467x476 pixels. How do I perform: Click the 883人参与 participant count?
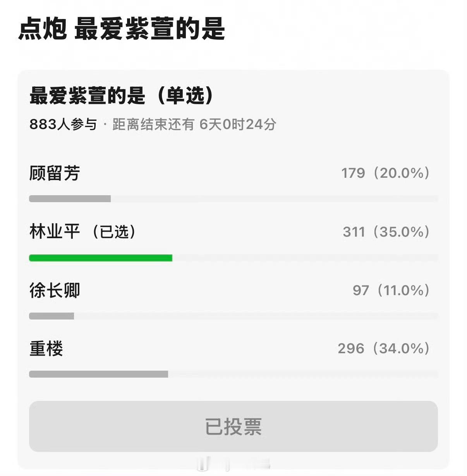click(62, 124)
